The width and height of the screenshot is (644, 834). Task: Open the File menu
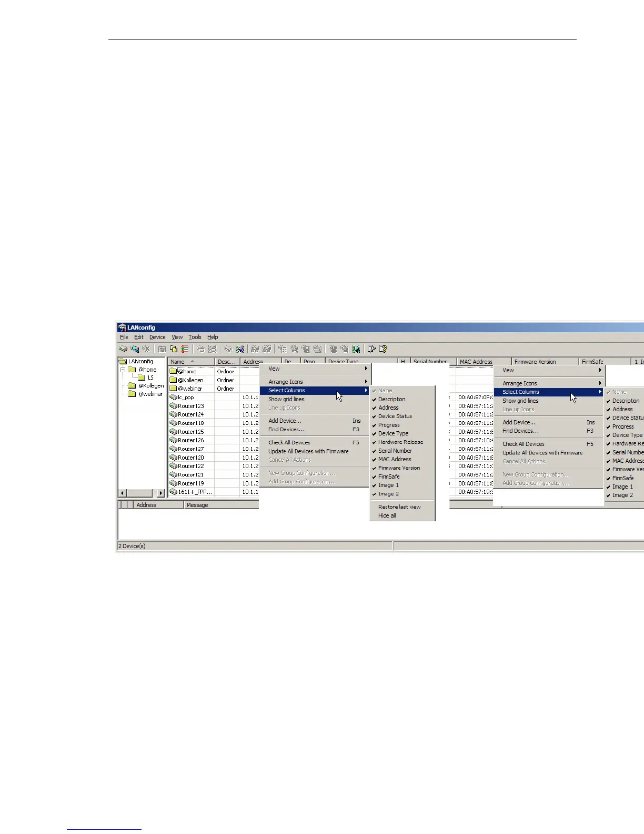point(124,337)
